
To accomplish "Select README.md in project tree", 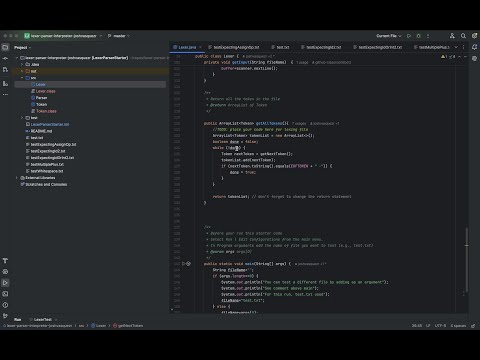I will [39, 131].
